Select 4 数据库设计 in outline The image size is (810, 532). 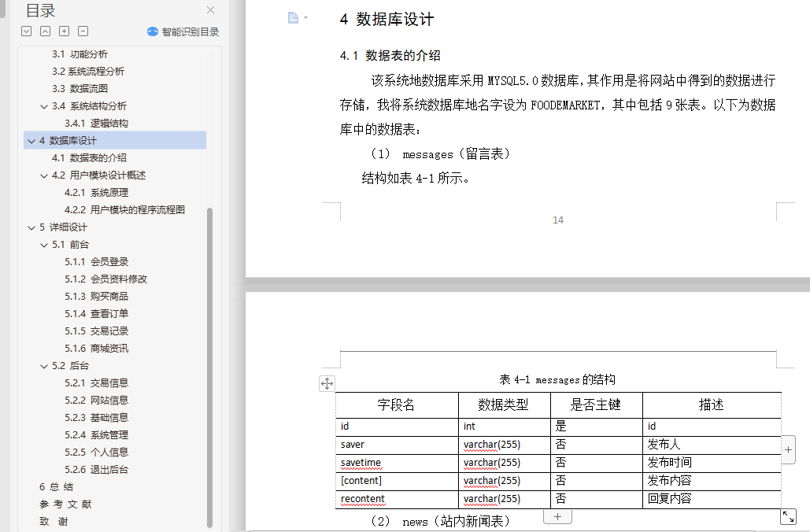pyautogui.click(x=115, y=141)
